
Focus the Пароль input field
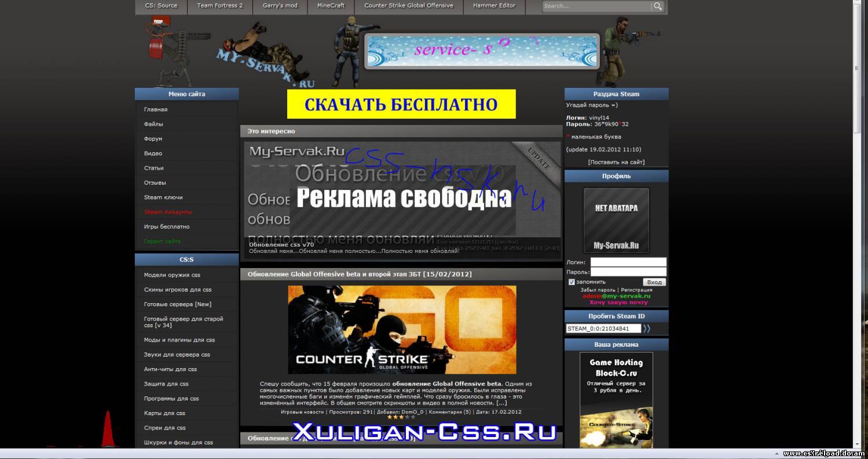click(x=628, y=272)
